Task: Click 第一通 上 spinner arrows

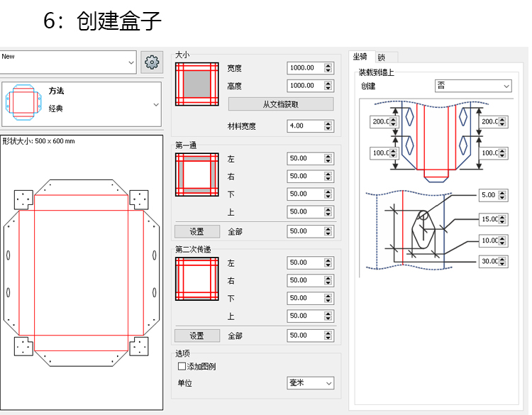Action: 328,211
